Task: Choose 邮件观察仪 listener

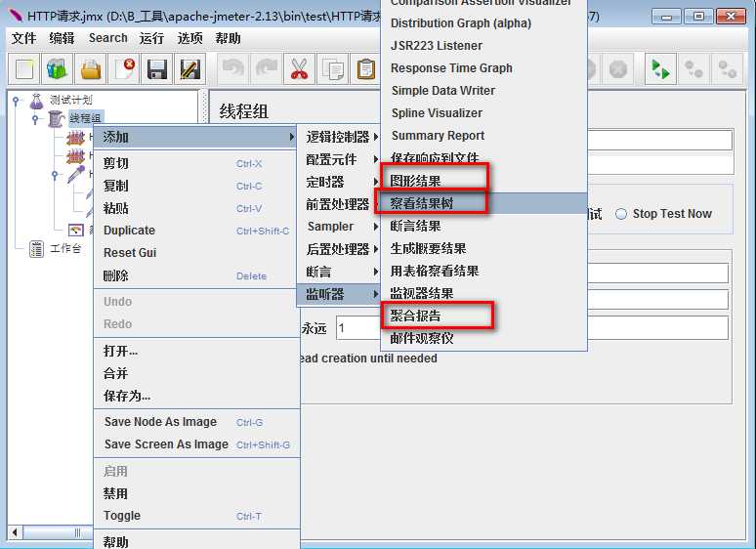Action: click(484, 338)
